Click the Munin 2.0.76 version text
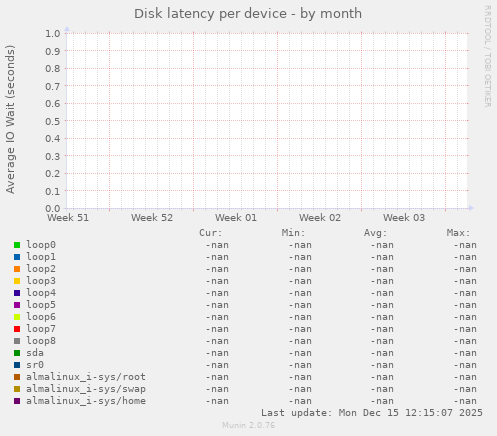497x436 pixels. [249, 425]
